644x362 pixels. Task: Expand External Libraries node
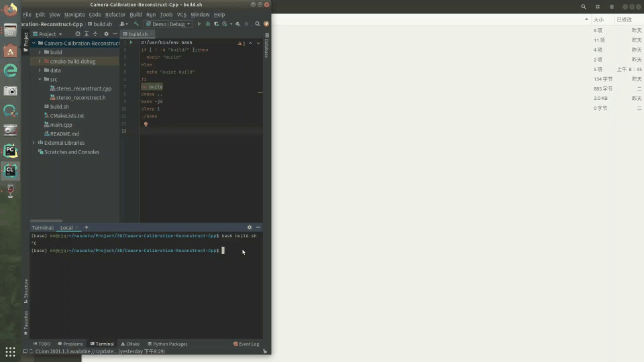[34, 143]
